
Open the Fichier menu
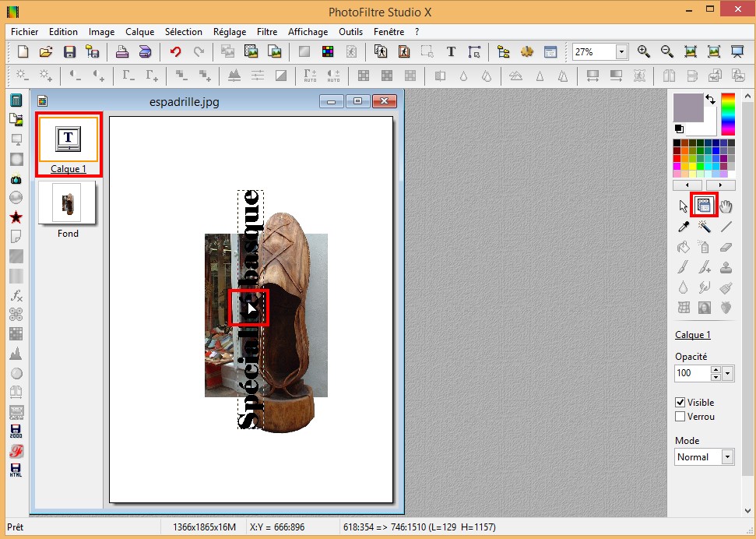(x=25, y=32)
